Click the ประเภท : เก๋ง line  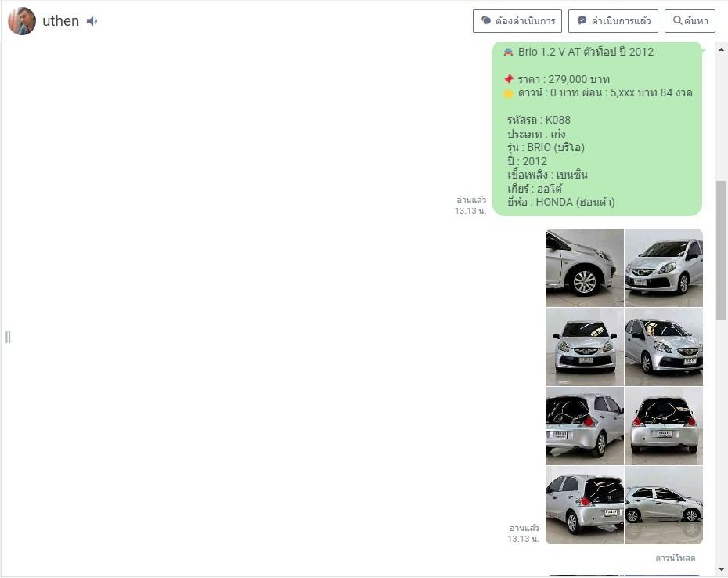536,134
